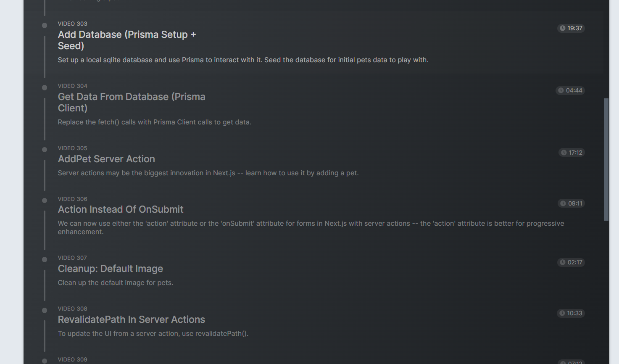Click the timeline dot beside Video 306
This screenshot has height=364, width=619.
(x=45, y=200)
